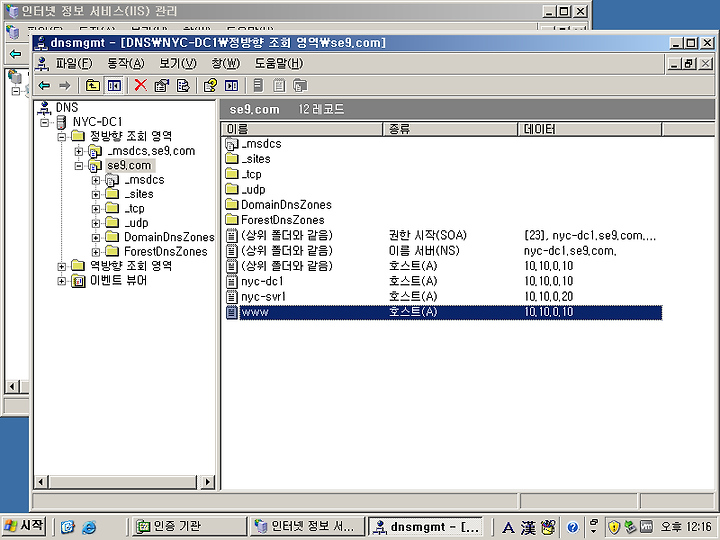Screen dimensions: 720x540
Task: Select the DNS root tree node
Action: coord(67,107)
